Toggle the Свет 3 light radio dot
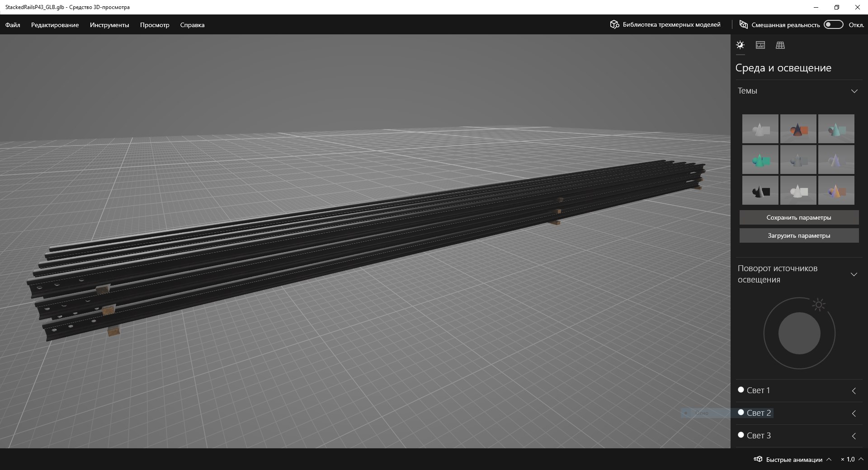Image resolution: width=868 pixels, height=470 pixels. pos(741,435)
